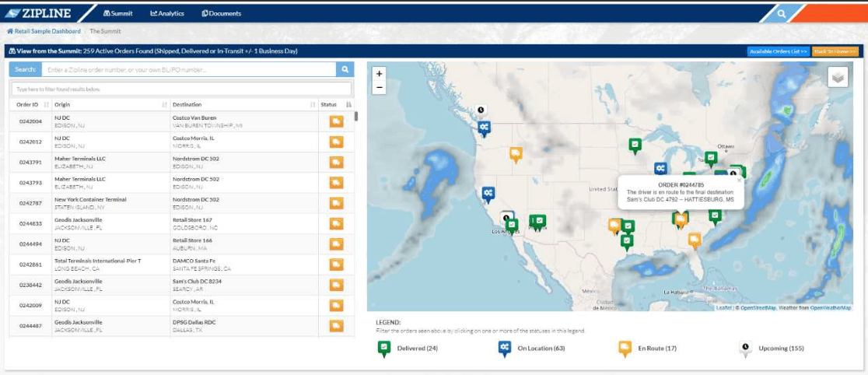Focus the Zipline order number search field
Screen dimensions: 868x375
click(189, 69)
